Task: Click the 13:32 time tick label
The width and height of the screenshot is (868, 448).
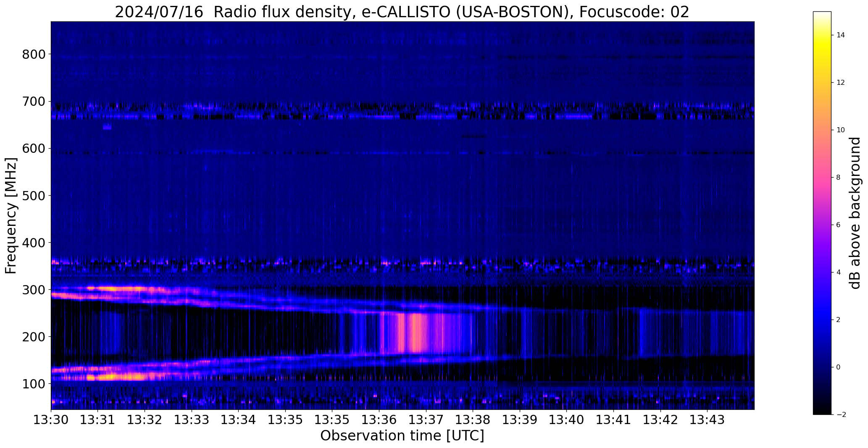Action: [x=145, y=420]
